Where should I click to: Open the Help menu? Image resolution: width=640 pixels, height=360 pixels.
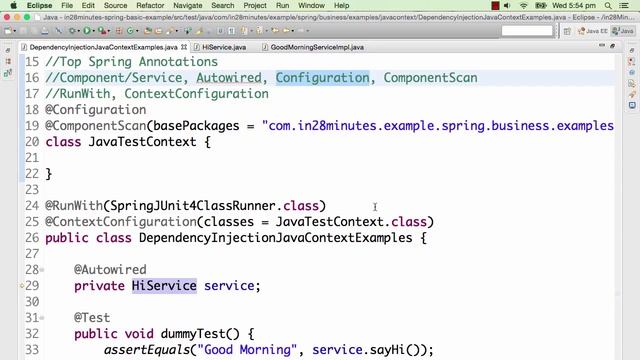coord(341,6)
